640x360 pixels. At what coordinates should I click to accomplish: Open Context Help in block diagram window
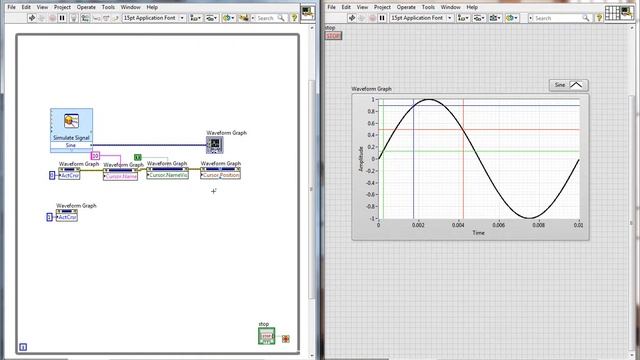(x=294, y=18)
